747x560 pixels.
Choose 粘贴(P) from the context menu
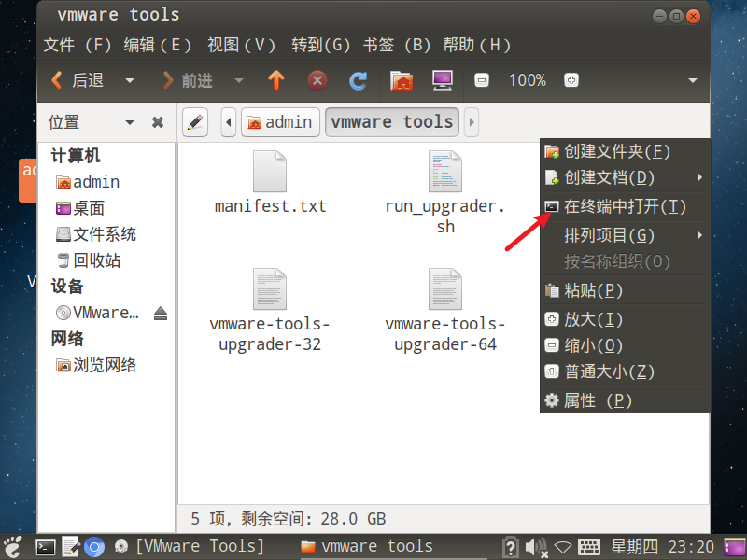pyautogui.click(x=625, y=290)
